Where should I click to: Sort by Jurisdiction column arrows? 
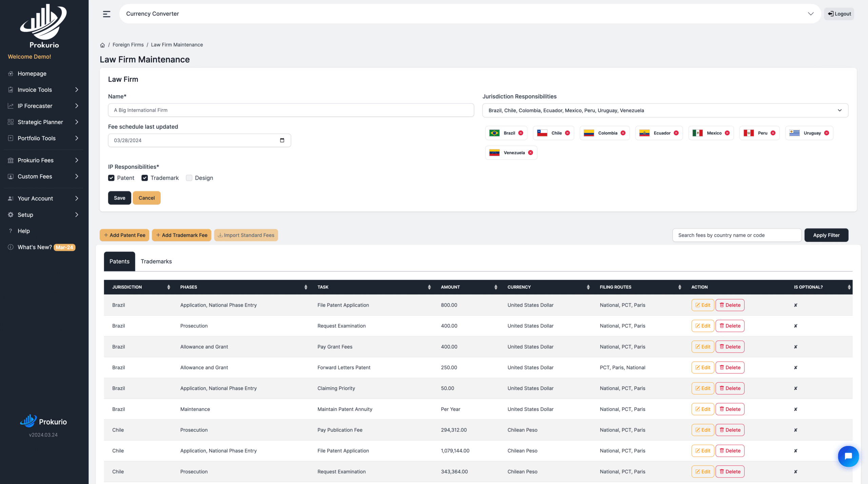click(169, 287)
